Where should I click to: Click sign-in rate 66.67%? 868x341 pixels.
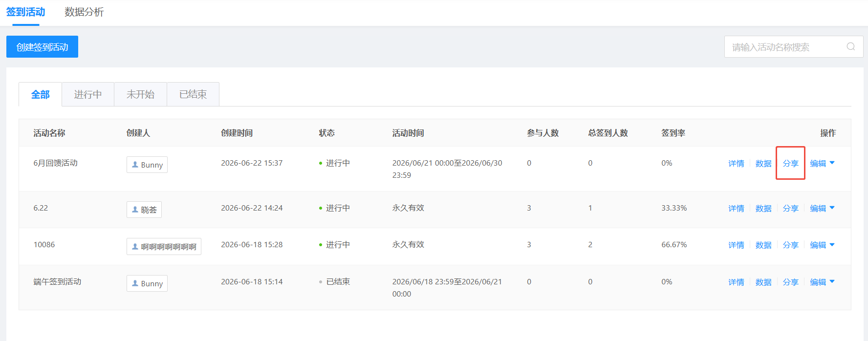pyautogui.click(x=674, y=244)
